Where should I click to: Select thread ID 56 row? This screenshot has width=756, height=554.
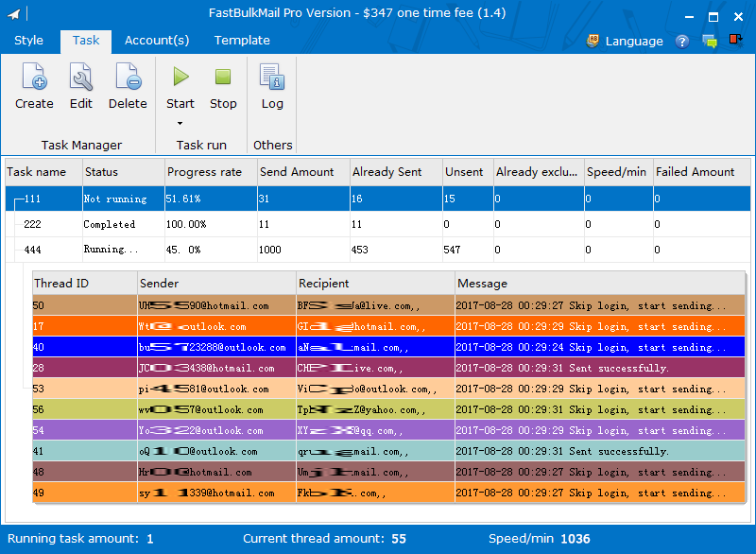(x=388, y=410)
